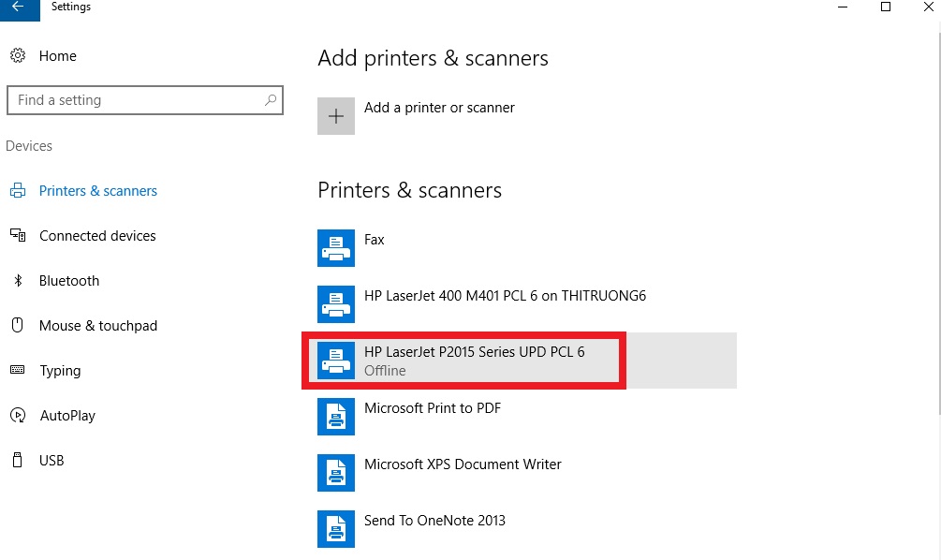Screen dimensions: 941x560
Task: Click the plus icon to add printer
Action: 336,116
